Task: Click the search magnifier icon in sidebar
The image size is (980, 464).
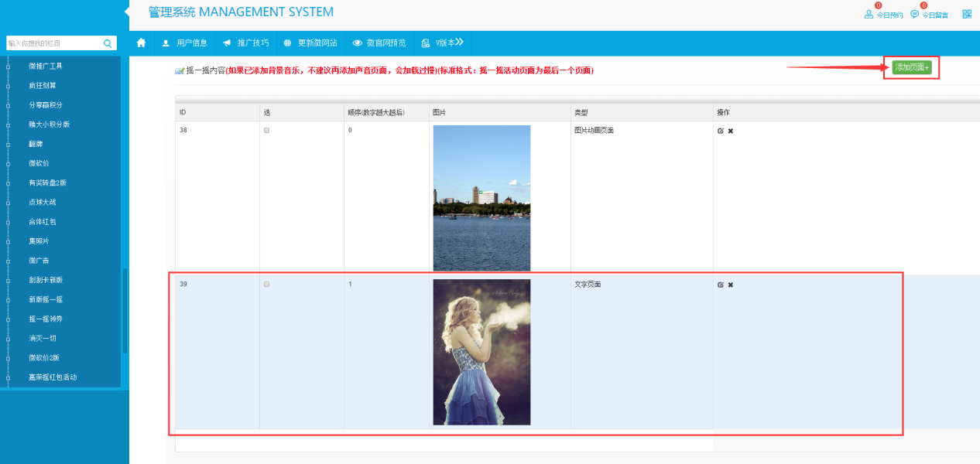Action: click(x=108, y=43)
